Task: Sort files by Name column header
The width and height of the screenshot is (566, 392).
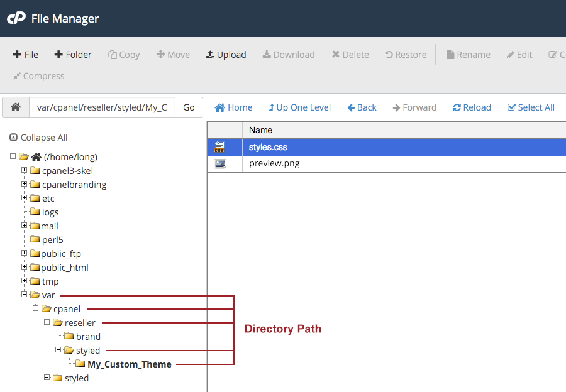Action: [260, 130]
